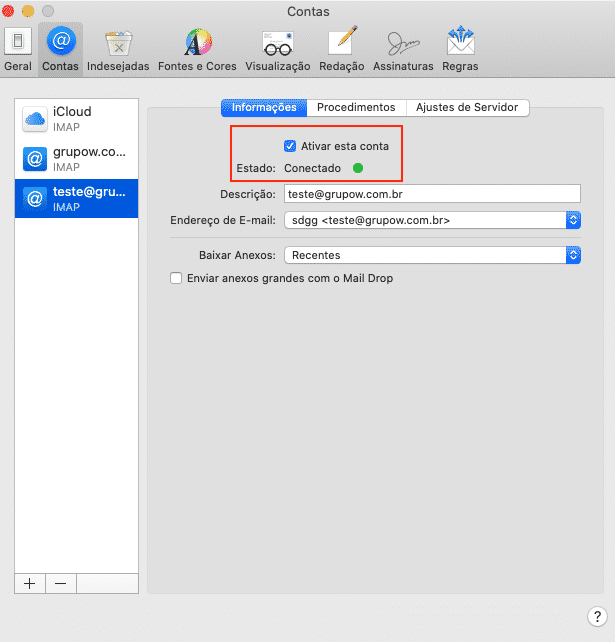Screen dimensions: 615x642
Task: Switch to Ajustes de Servidor tab
Action: [467, 108]
